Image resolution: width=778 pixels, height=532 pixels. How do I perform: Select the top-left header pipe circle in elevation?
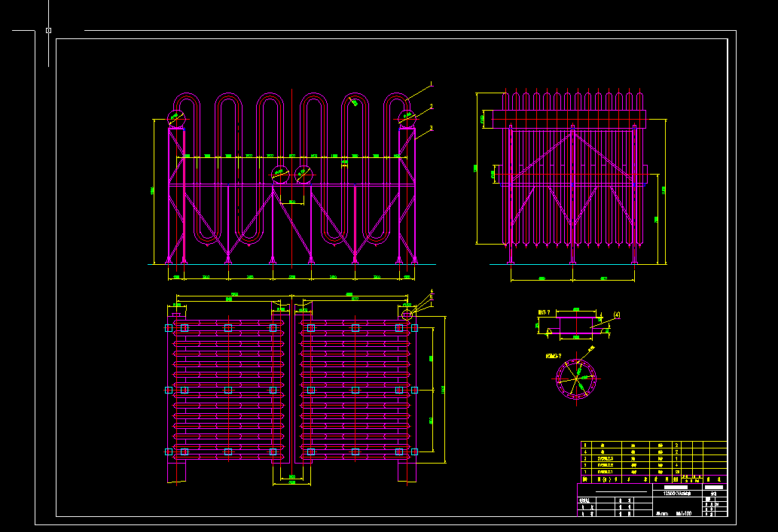coord(175,118)
